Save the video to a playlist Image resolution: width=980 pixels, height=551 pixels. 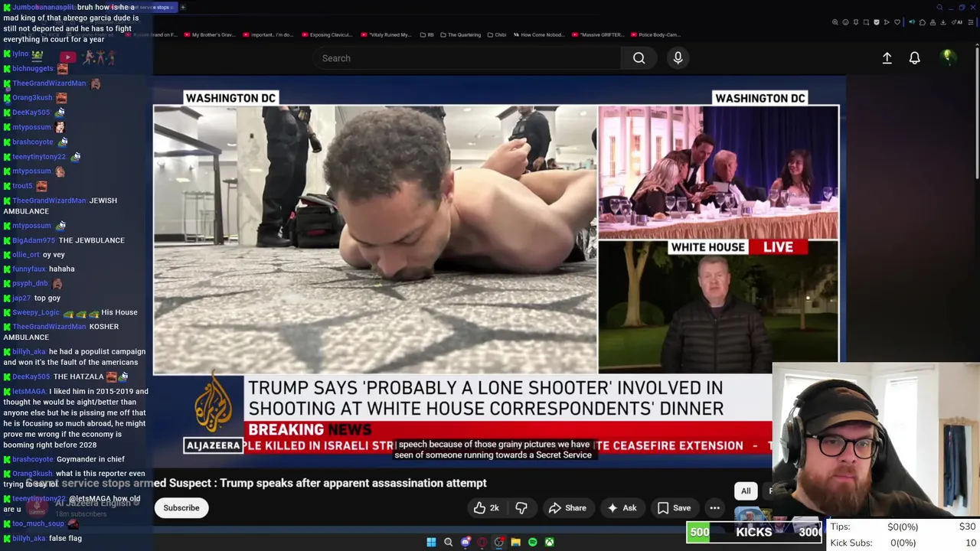point(674,508)
